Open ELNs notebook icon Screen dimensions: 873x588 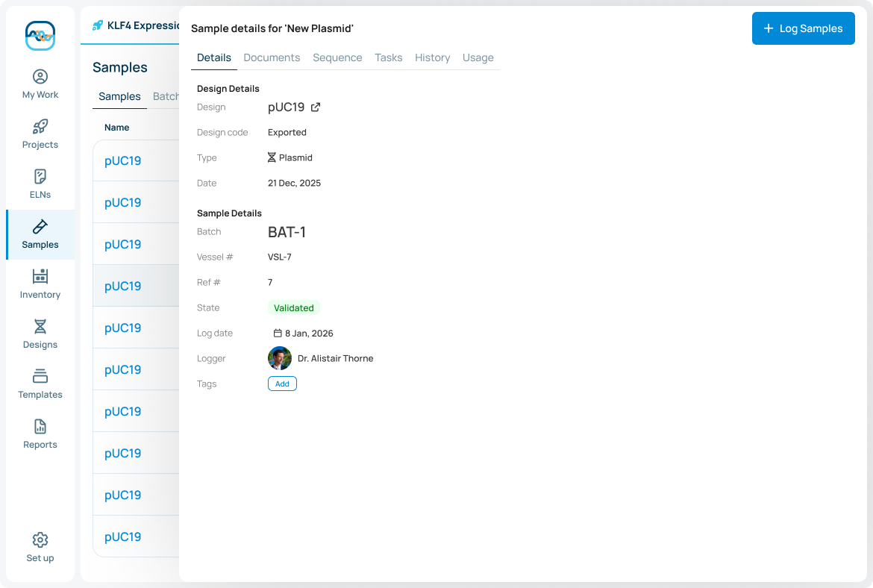click(40, 177)
